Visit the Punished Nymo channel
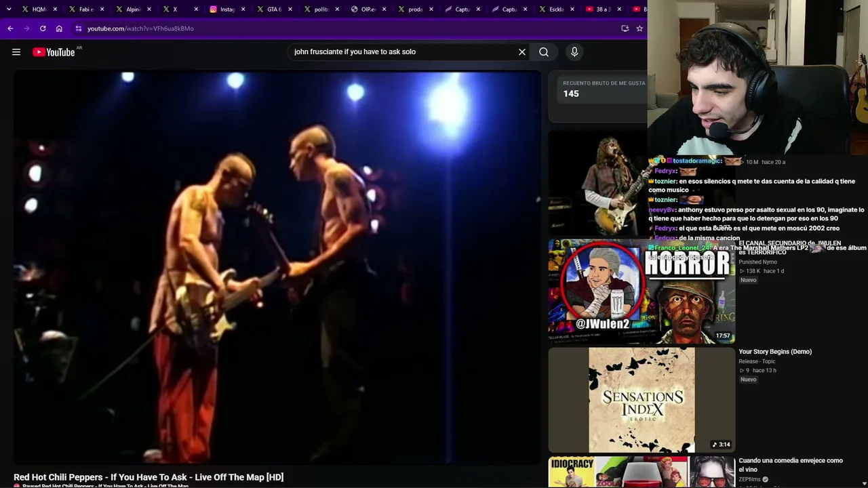This screenshot has height=488, width=868. tap(757, 262)
